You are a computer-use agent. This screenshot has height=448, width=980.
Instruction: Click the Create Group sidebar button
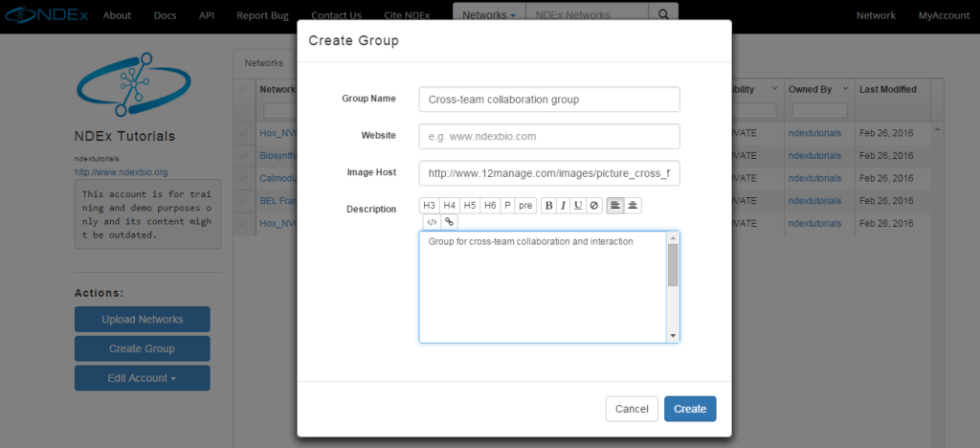[x=143, y=348]
